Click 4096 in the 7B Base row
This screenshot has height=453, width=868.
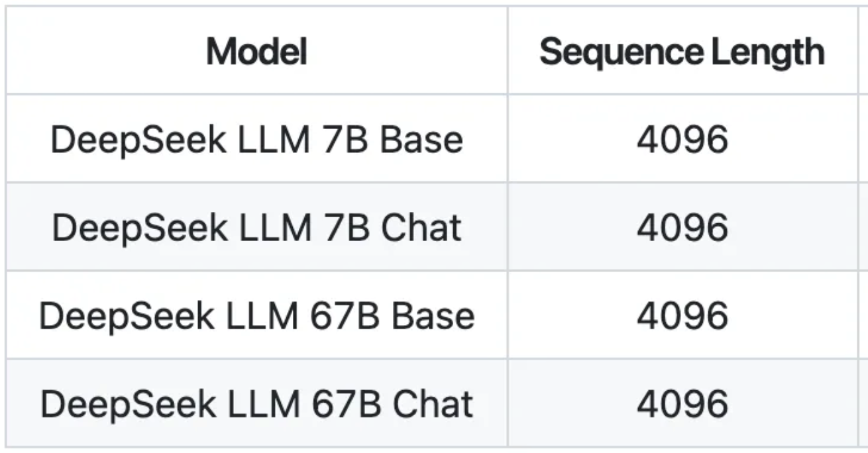[682, 140]
